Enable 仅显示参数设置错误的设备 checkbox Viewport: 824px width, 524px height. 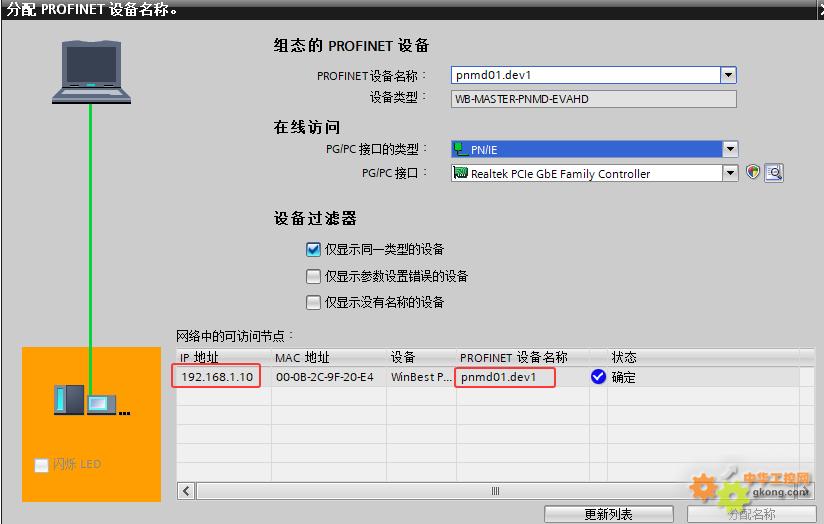[x=314, y=276]
